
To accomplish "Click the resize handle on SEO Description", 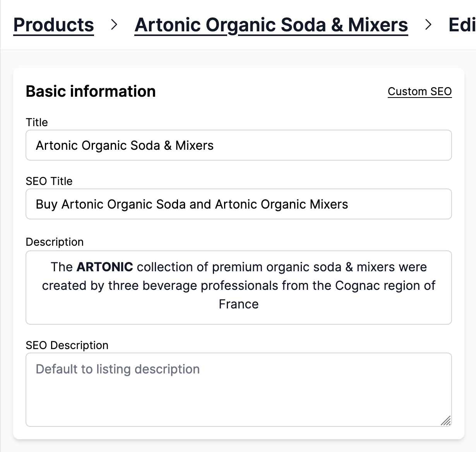I will pos(446,421).
